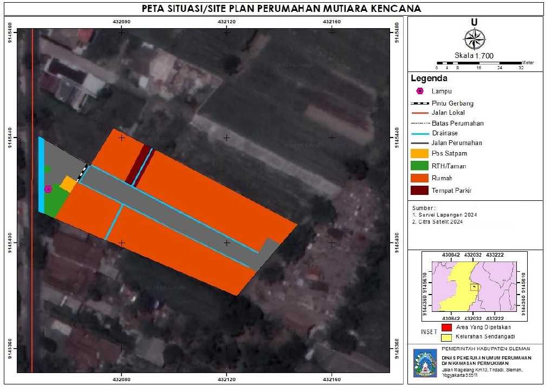Image resolution: width=551 pixels, height=392 pixels.
Task: Click the yellow-orange security post building on the map
Action: [x=68, y=184]
